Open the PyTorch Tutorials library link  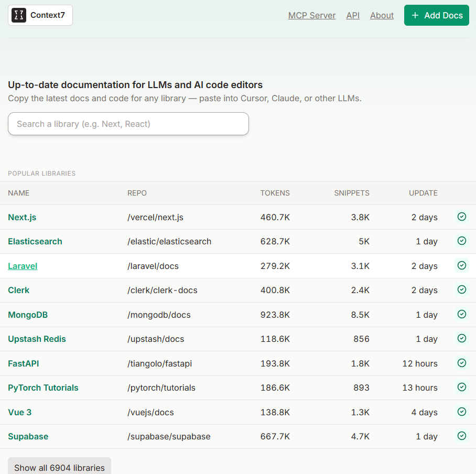click(43, 387)
